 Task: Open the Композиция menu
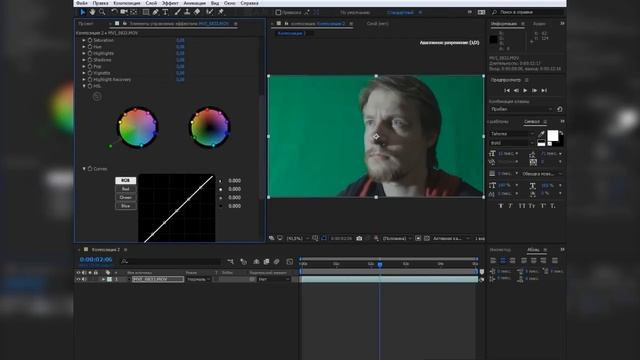click(127, 3)
